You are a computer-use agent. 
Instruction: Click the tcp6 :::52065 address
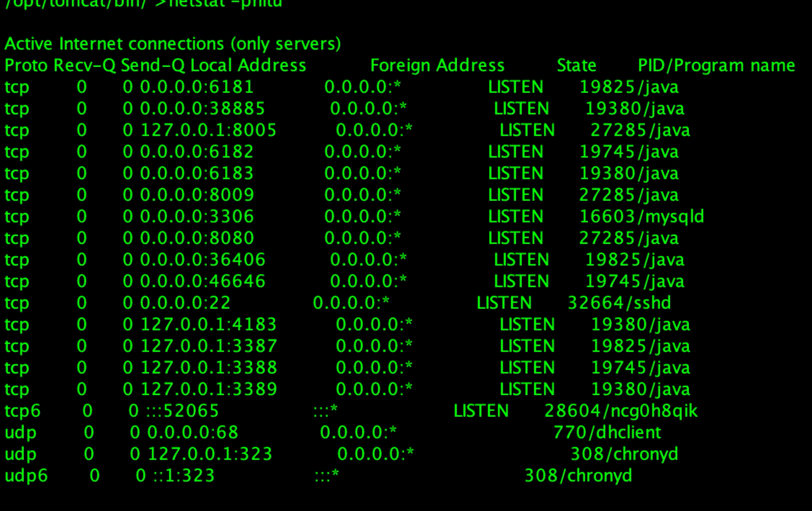183,411
